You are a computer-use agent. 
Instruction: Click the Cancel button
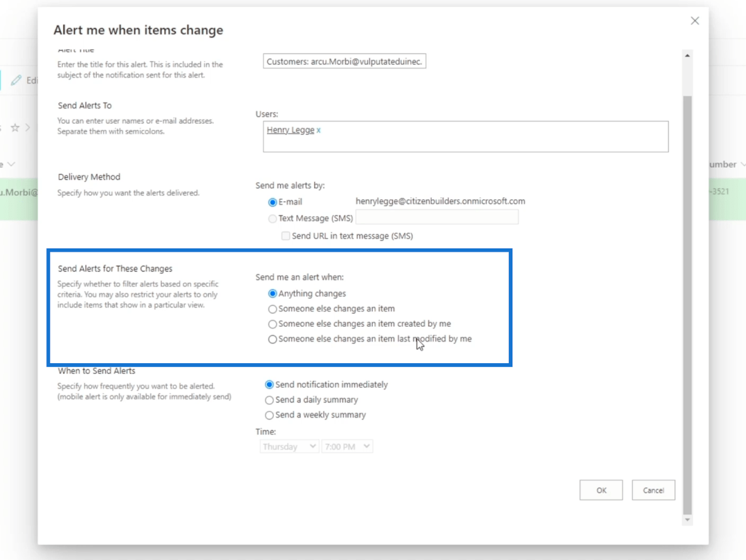coord(653,490)
